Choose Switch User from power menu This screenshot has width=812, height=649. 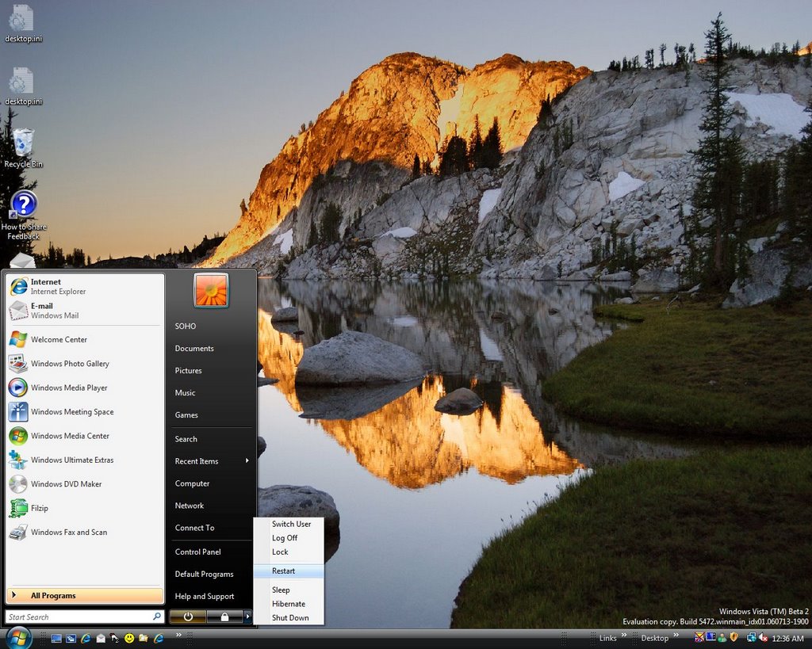pyautogui.click(x=289, y=524)
